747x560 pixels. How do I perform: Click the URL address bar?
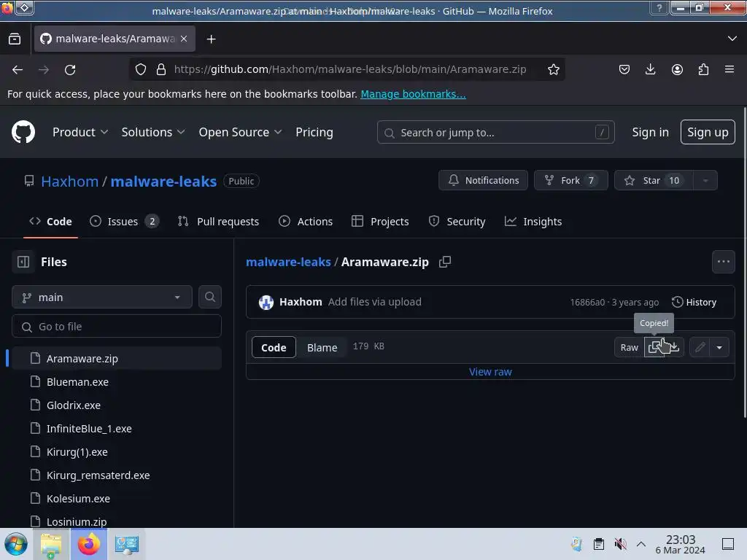point(350,69)
